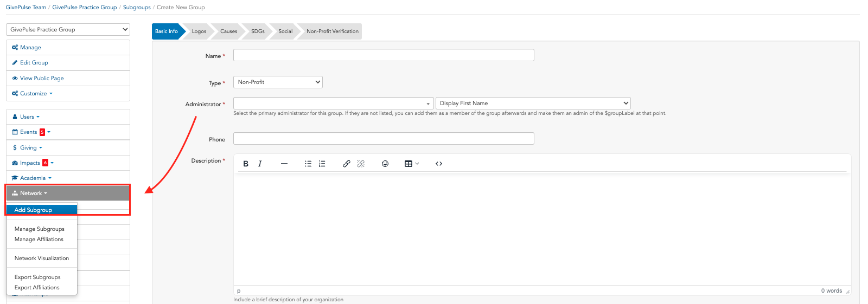Open the View Public Page link
This screenshot has height=304, width=868.
68,78
